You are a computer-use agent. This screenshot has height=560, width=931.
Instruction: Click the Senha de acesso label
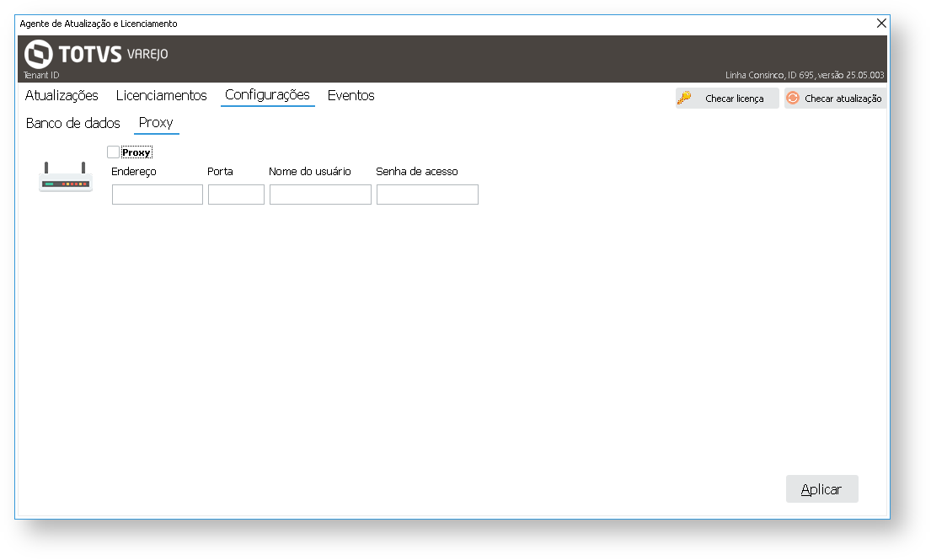tap(417, 172)
